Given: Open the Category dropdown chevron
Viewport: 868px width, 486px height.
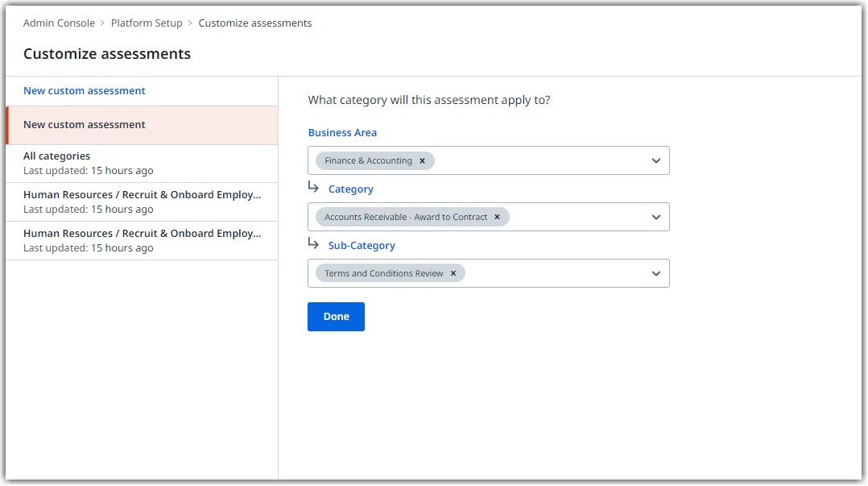Looking at the screenshot, I should 656,218.
